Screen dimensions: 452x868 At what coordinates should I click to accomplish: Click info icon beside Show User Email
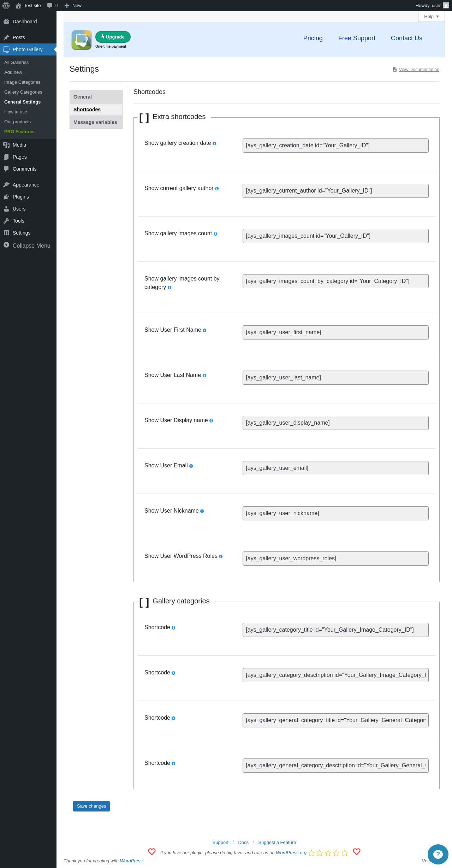pyautogui.click(x=191, y=466)
